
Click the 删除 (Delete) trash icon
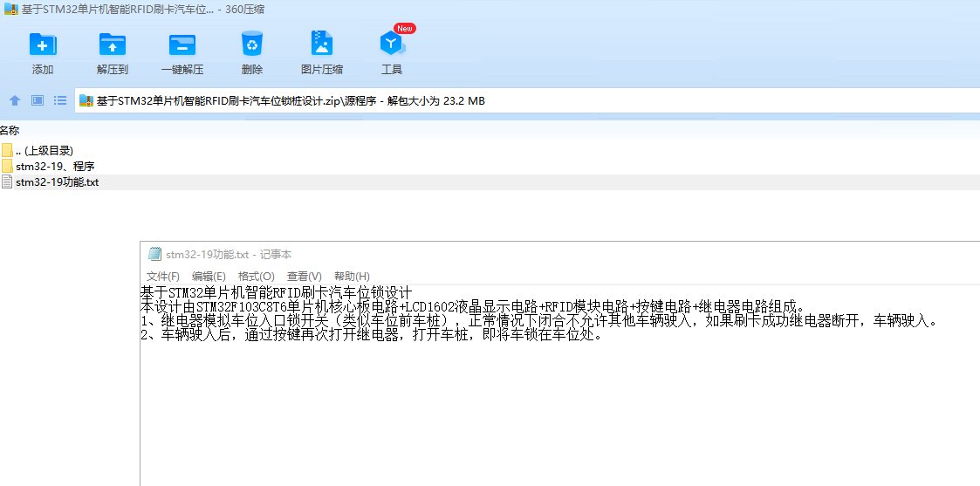tap(252, 44)
